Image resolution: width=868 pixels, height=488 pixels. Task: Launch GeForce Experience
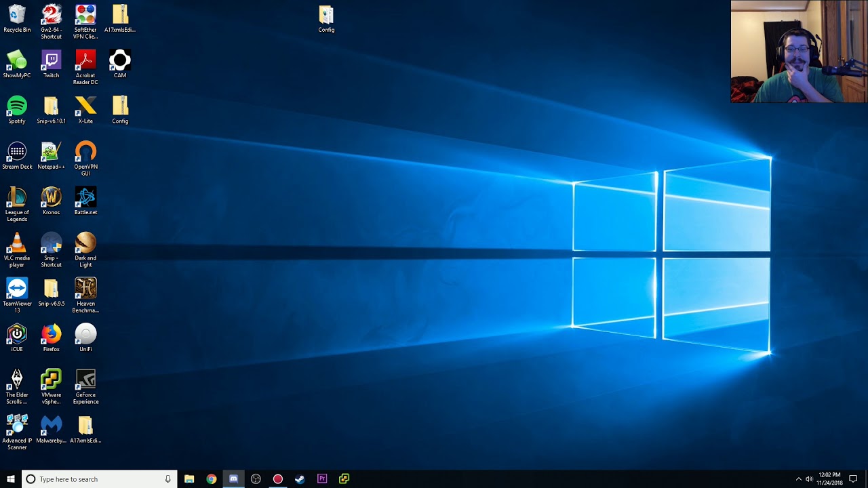pos(85,386)
